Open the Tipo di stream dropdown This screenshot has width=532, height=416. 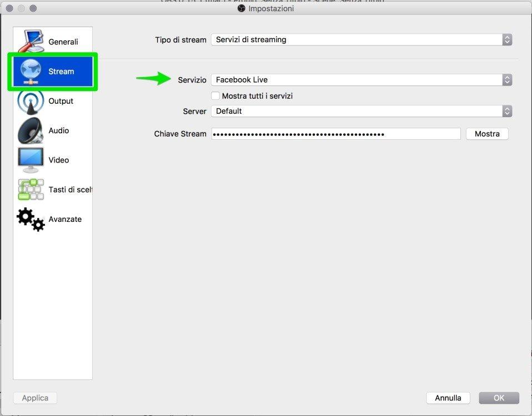362,39
